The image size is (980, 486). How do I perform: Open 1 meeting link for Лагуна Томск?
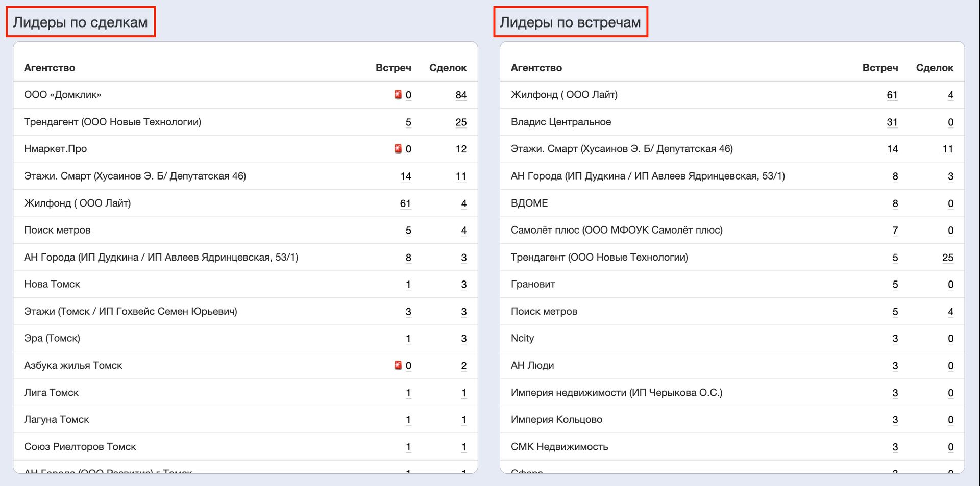tap(408, 420)
